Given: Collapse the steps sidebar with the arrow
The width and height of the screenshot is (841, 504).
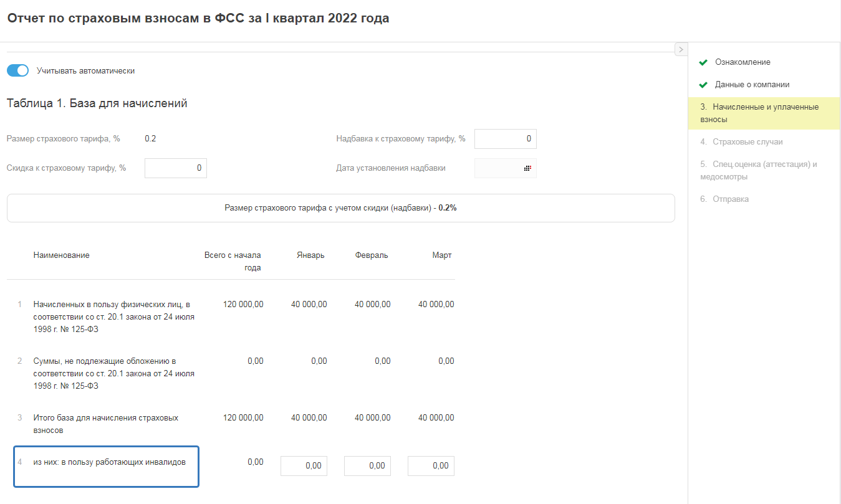Looking at the screenshot, I should coord(681,49).
